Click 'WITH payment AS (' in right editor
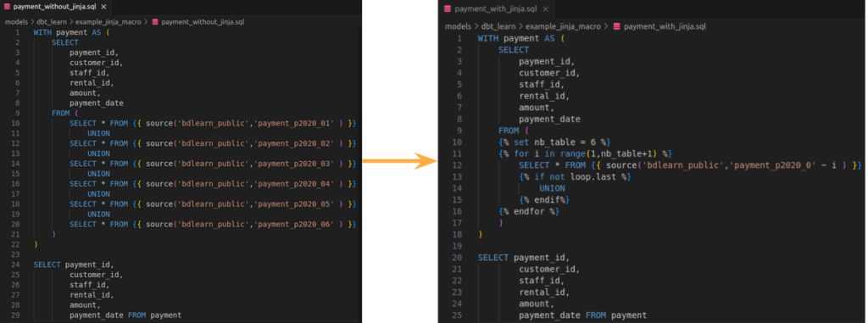 tap(521, 38)
